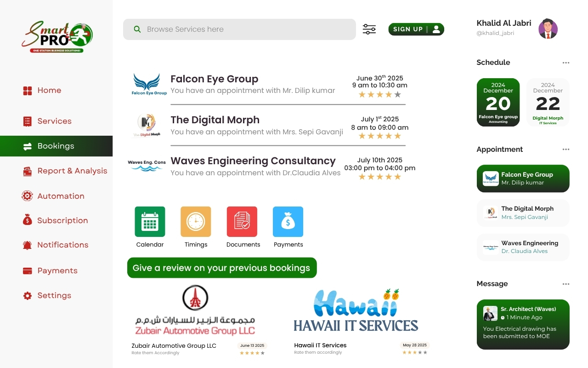Screen dimensions: 588x368
Task: Expand the Schedule three-dot options
Action: (566, 63)
